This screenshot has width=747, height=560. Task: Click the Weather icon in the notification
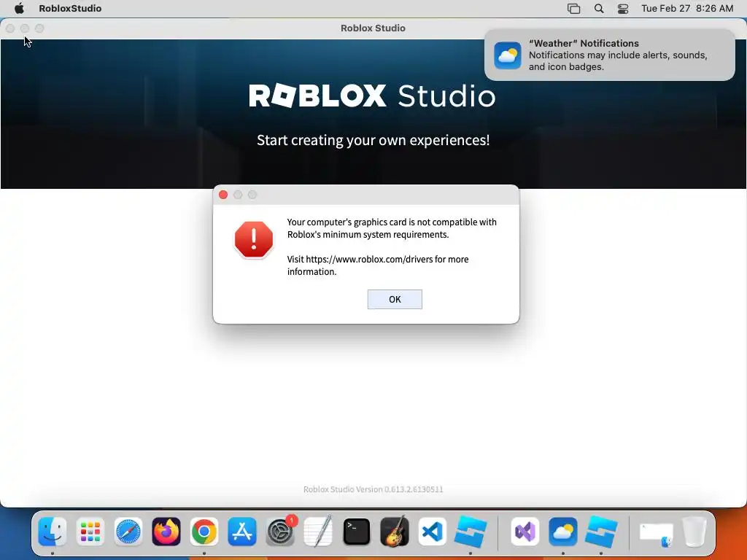pyautogui.click(x=508, y=55)
